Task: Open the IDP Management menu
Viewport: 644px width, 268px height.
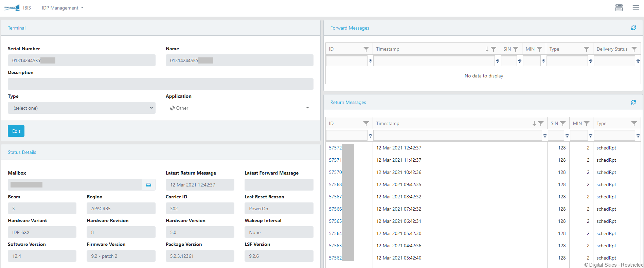Action: 62,8
